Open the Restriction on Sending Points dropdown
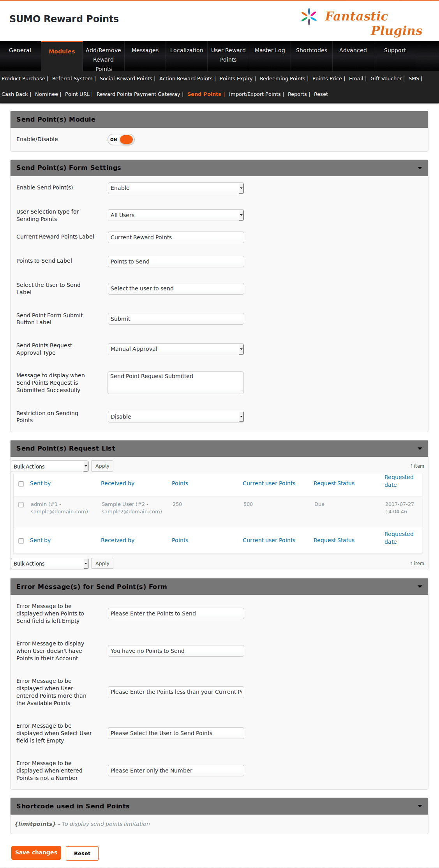This screenshot has height=868, width=439. (x=176, y=417)
